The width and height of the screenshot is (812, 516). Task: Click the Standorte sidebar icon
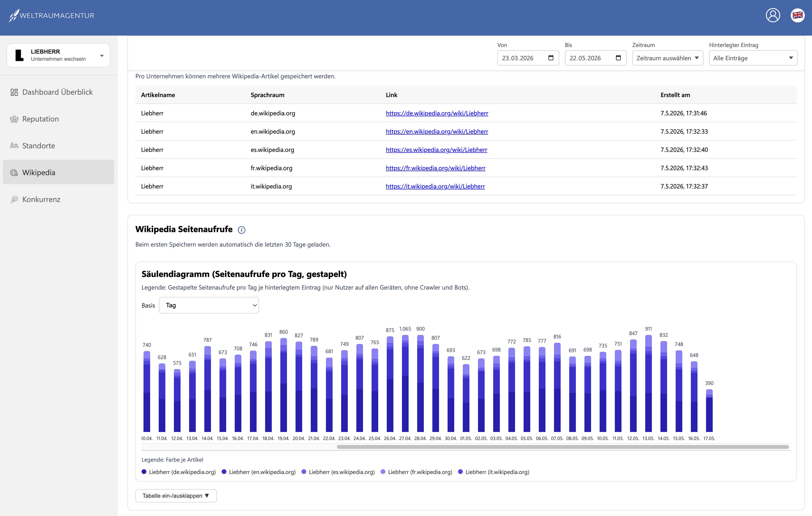coord(14,146)
